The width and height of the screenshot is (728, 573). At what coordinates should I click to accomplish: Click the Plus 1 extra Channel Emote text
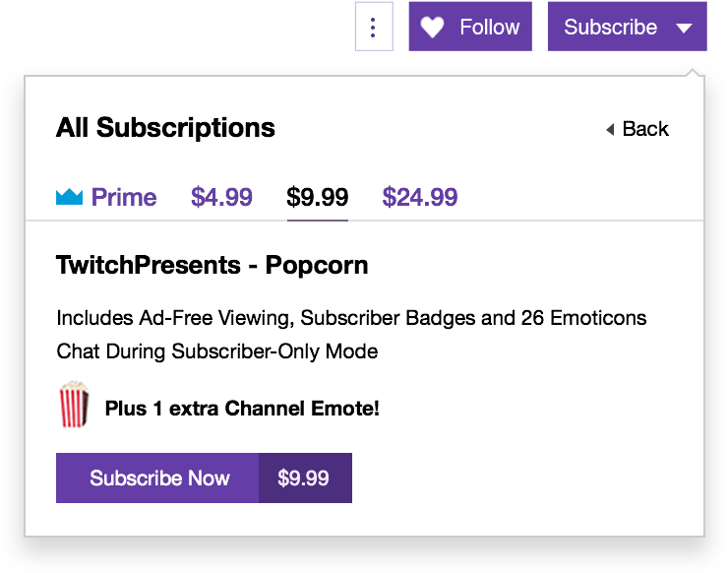point(242,409)
